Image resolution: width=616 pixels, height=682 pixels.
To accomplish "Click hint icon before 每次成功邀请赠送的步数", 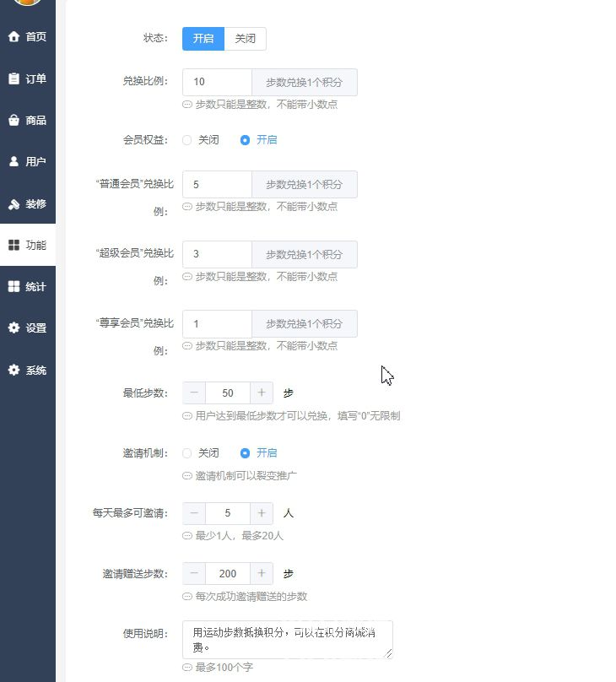I will (x=187, y=596).
